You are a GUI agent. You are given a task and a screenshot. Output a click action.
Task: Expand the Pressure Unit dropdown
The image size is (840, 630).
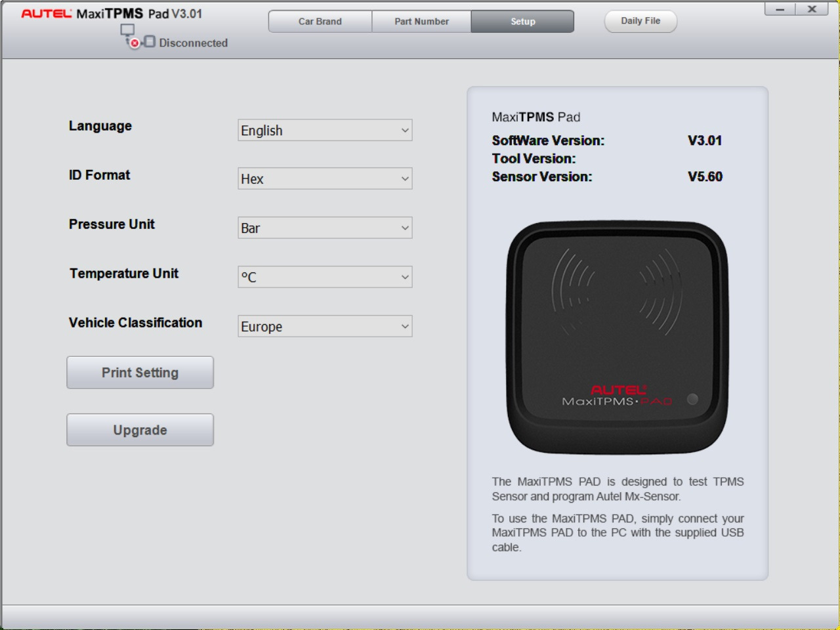(325, 228)
